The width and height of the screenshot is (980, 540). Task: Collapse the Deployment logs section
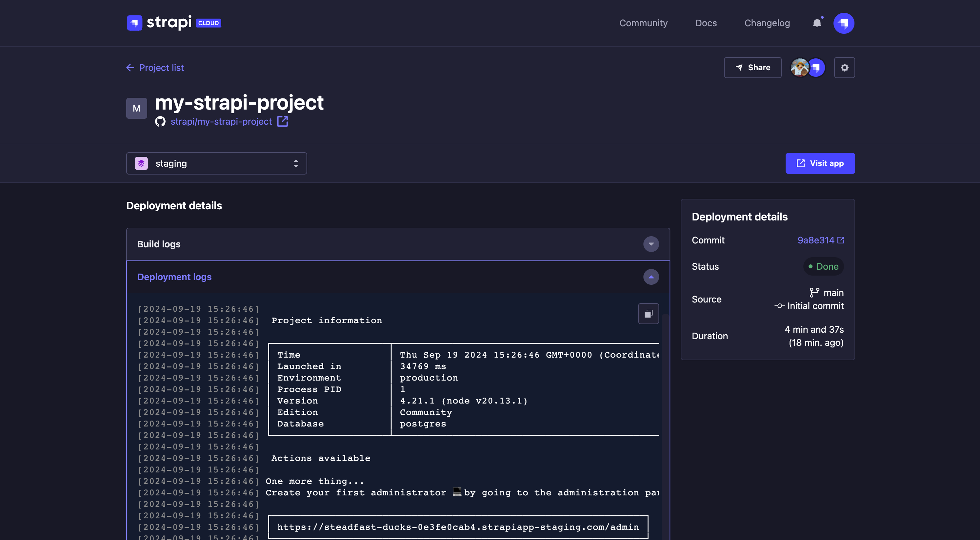point(651,277)
